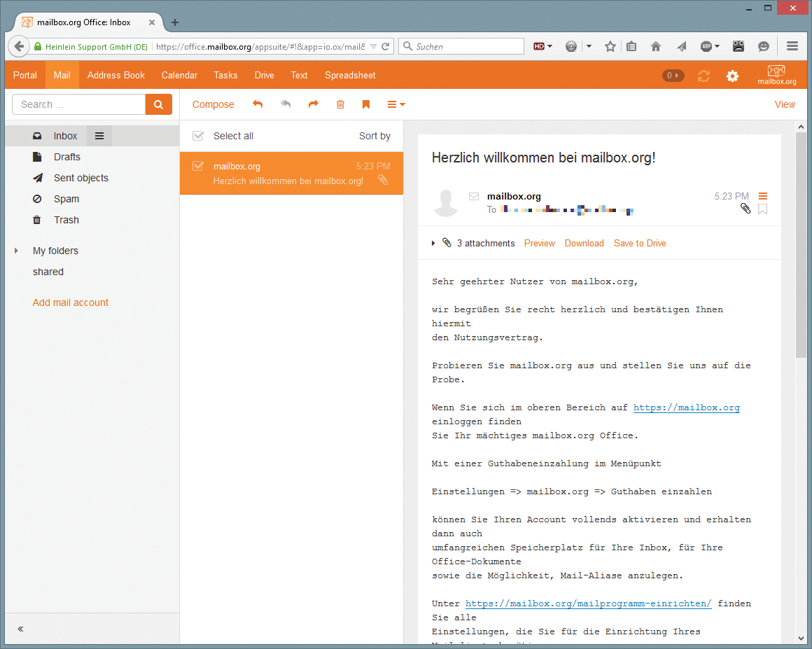Click the Reply arrow icon in toolbar
Viewport: 812px width, 649px height.
pos(258,104)
